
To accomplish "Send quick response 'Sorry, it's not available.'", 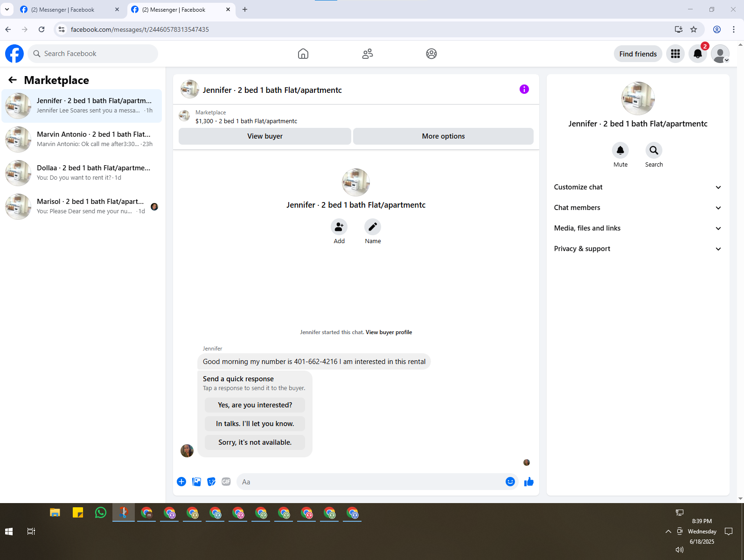I will pyautogui.click(x=255, y=442).
